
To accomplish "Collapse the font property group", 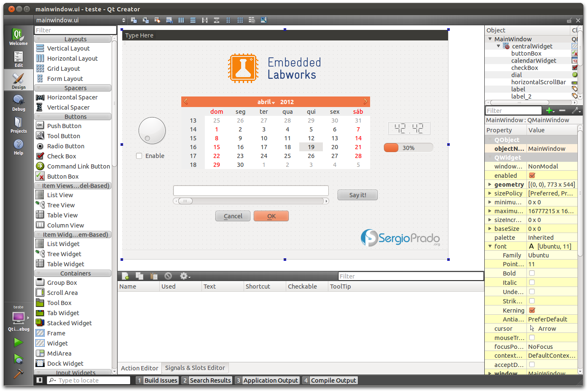I will 490,246.
